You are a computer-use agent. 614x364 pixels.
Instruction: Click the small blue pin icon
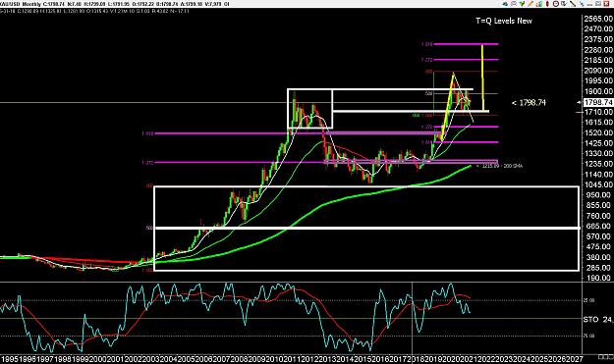coord(582,4)
